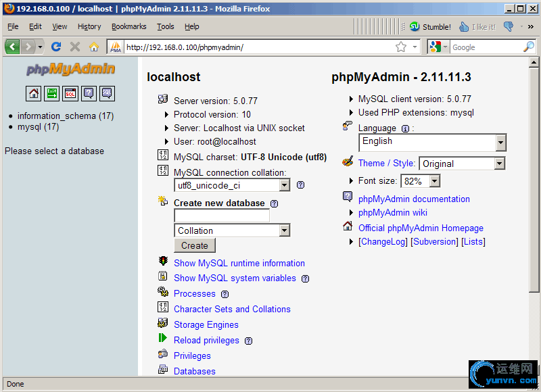Reload the page with refresh icon
This screenshot has height=392, width=541.
click(x=56, y=46)
